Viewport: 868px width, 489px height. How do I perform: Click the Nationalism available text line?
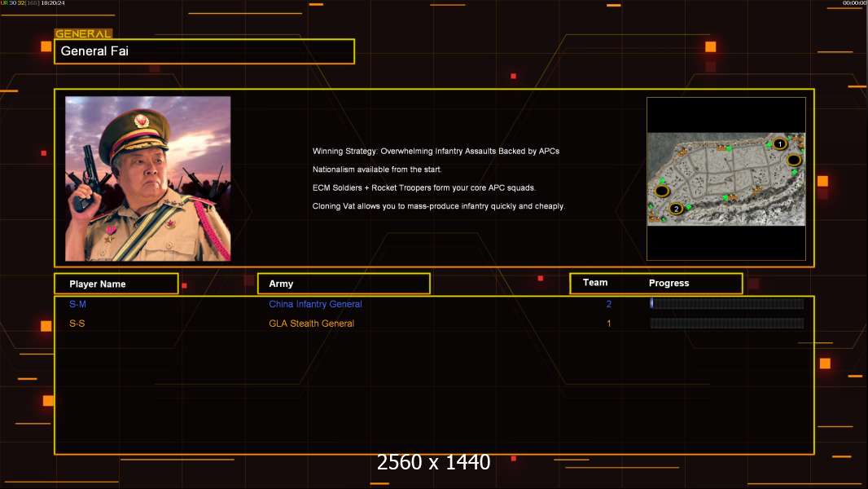(x=376, y=170)
